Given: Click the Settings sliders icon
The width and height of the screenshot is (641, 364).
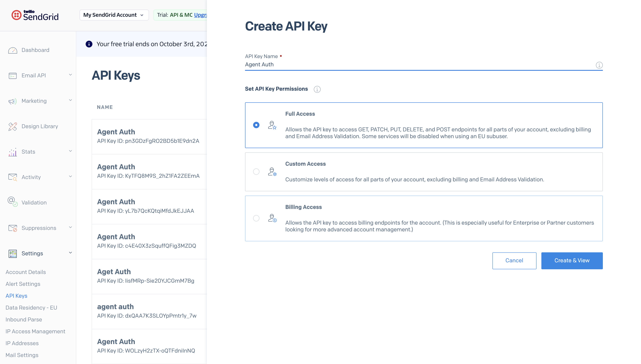Looking at the screenshot, I should pyautogui.click(x=13, y=253).
